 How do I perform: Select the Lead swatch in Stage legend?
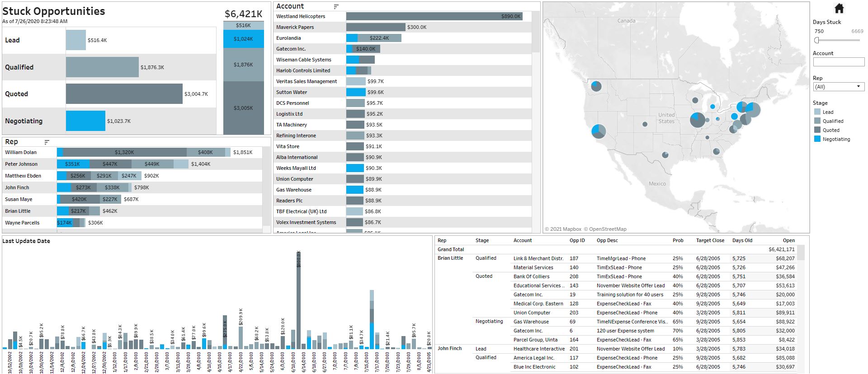817,112
